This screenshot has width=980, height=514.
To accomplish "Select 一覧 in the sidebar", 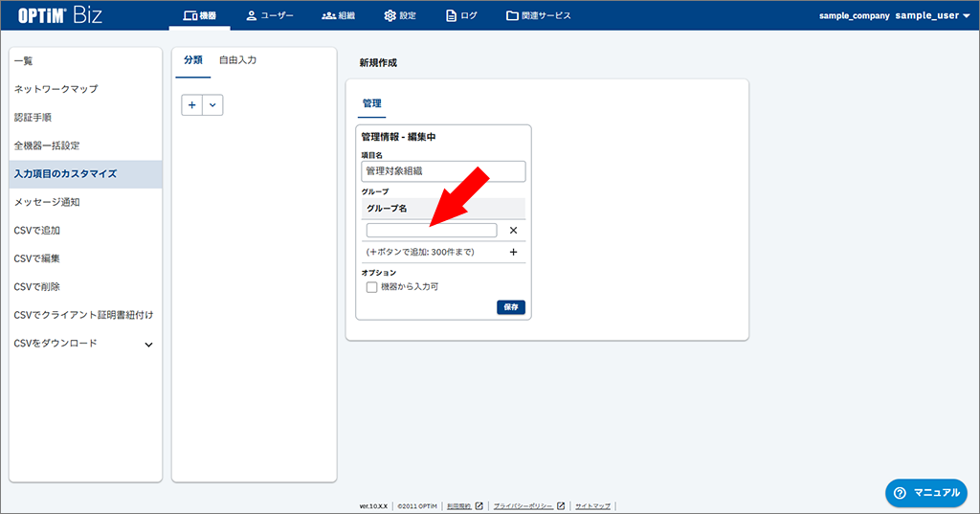I will coord(85,60).
